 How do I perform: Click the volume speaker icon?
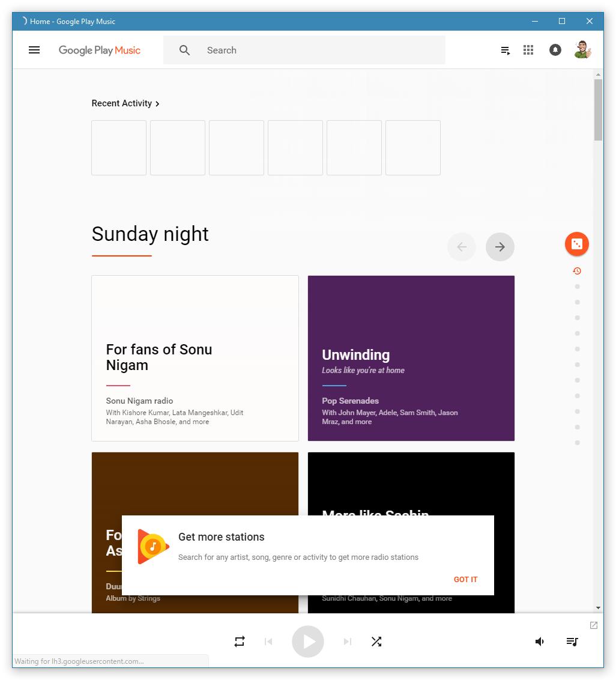540,642
